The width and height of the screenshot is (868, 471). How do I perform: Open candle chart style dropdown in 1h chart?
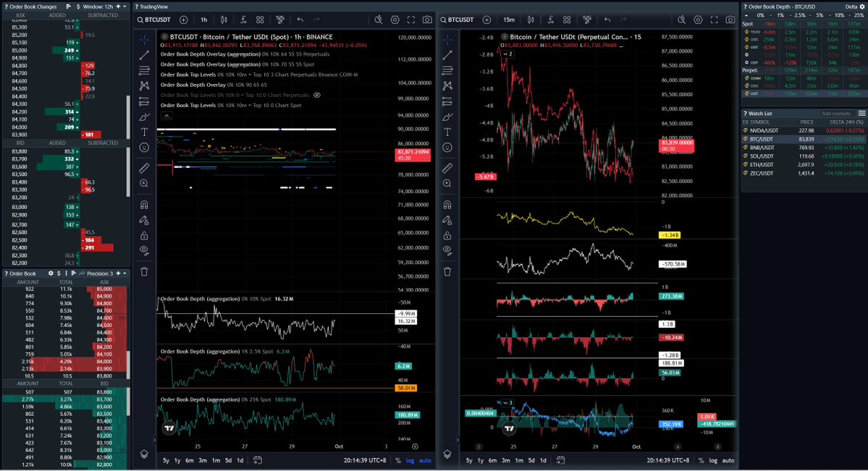tap(224, 20)
